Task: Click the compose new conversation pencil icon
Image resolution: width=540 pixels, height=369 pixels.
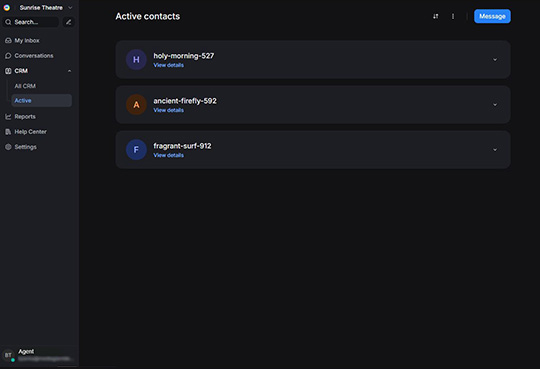Action: pyautogui.click(x=69, y=22)
